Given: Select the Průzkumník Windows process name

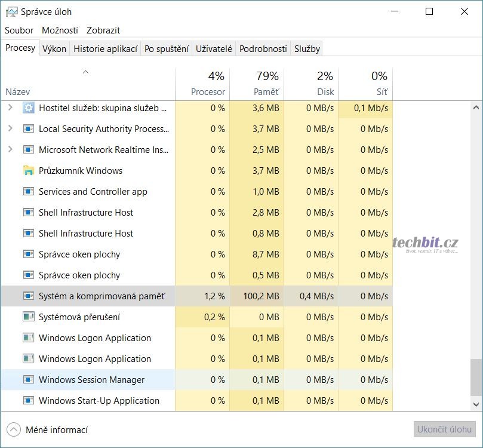Looking at the screenshot, I should click(x=81, y=171).
